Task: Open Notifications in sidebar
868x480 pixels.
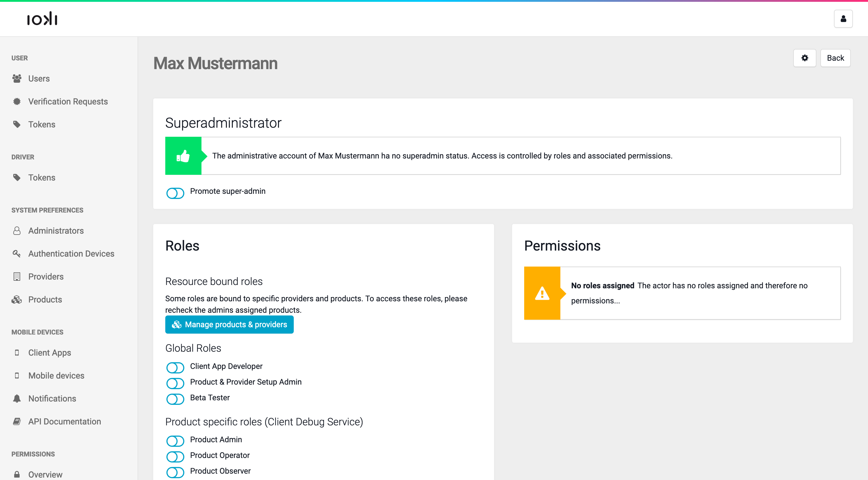Action: [x=52, y=399]
